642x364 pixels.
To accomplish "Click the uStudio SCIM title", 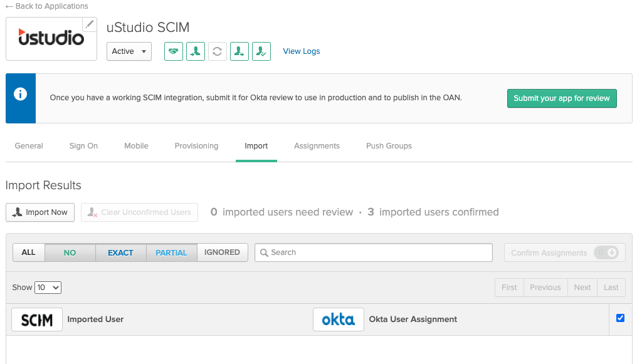I will [148, 28].
